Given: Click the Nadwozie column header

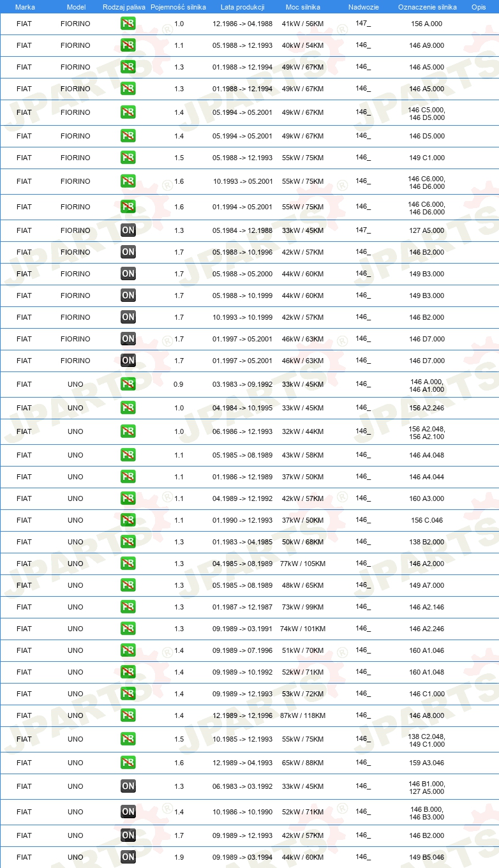Looking at the screenshot, I should (x=364, y=6).
